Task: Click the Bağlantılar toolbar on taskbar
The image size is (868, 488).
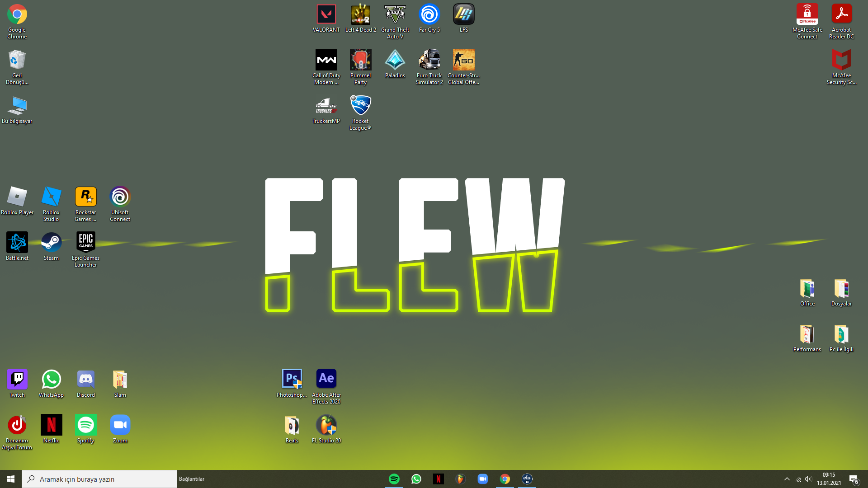Action: (192, 479)
